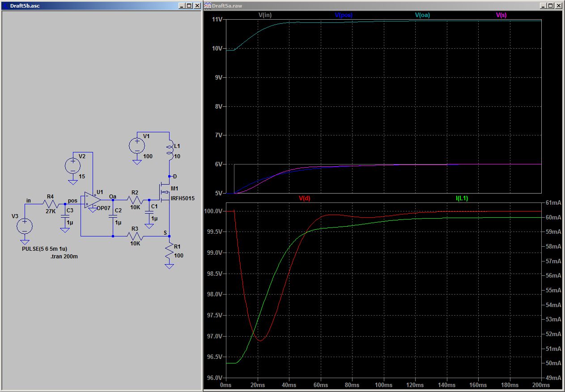Viewport: 565px width, 392px height.
Task: Click the 'pos' net label
Action: [72, 201]
